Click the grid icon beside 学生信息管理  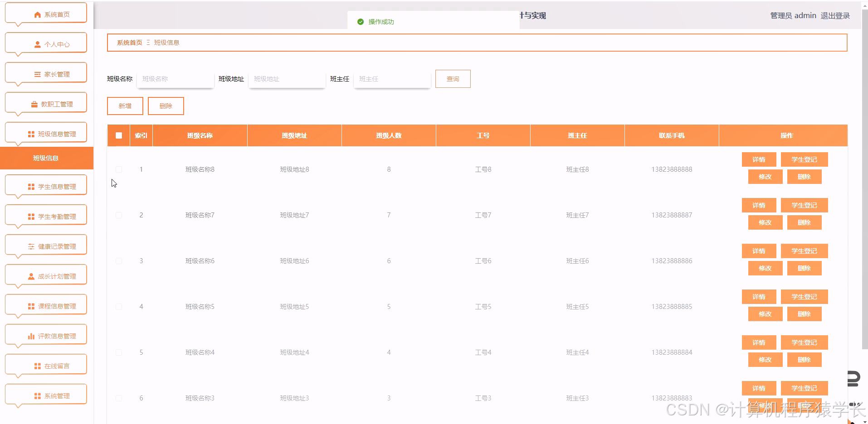(31, 187)
